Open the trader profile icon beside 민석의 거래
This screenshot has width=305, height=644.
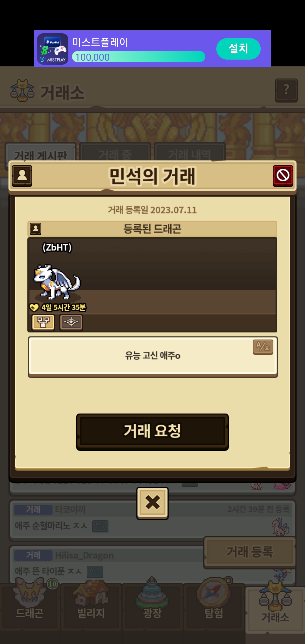coord(22,176)
